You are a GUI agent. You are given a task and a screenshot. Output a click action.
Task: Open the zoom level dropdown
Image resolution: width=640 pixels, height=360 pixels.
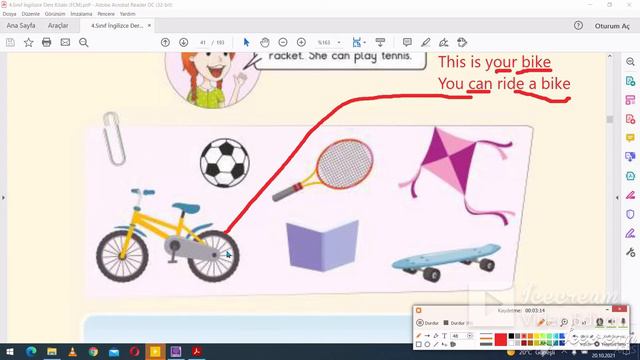tap(339, 42)
